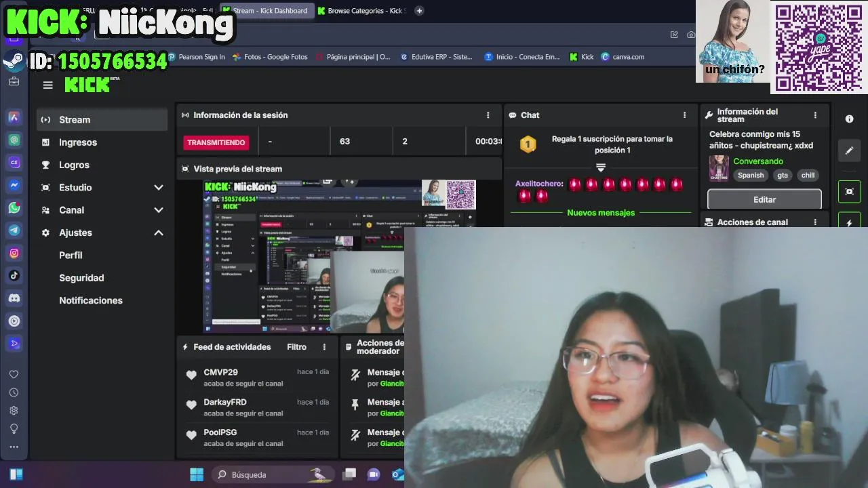868x488 pixels.
Task: Switch to Browse Categories - Kick tab
Action: coord(361,10)
